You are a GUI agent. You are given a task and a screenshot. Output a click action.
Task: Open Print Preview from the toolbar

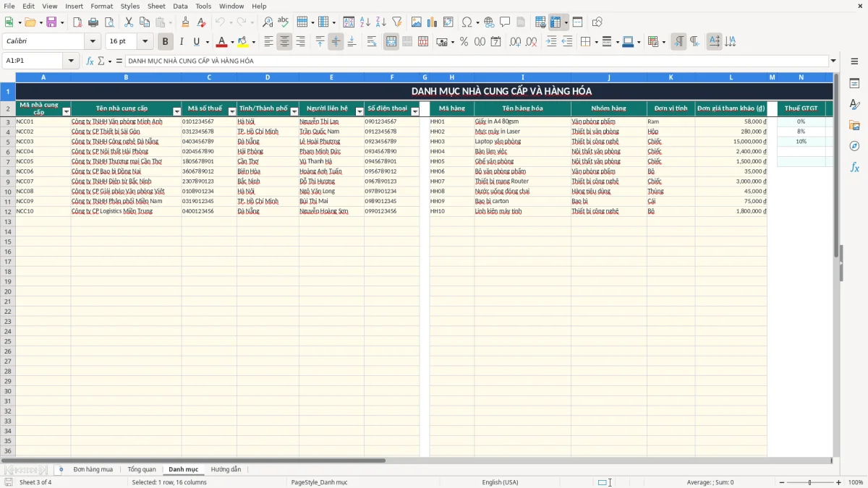click(109, 22)
